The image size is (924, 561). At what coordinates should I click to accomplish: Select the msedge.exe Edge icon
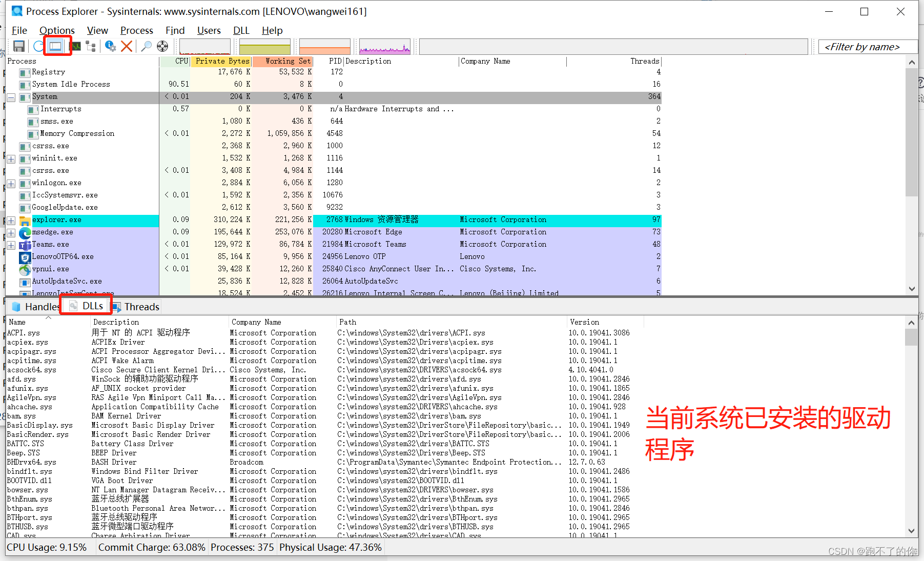tap(25, 233)
